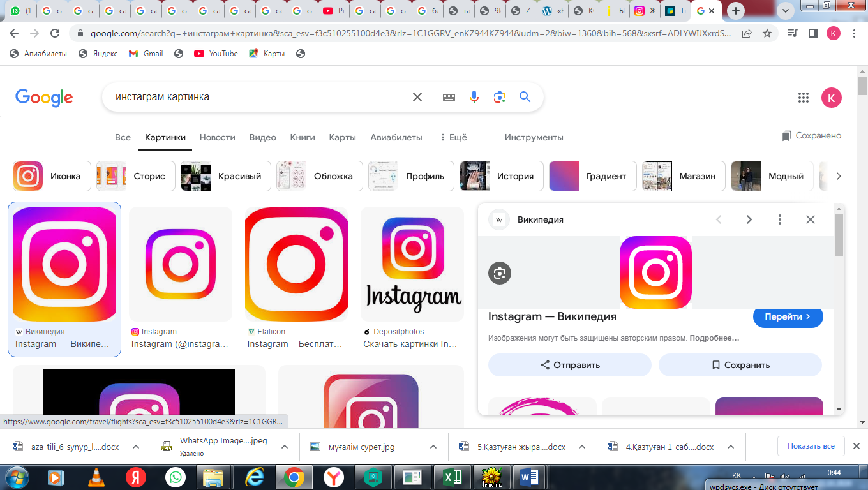Switch to the Видео tab
This screenshot has height=490, width=868.
click(x=262, y=137)
